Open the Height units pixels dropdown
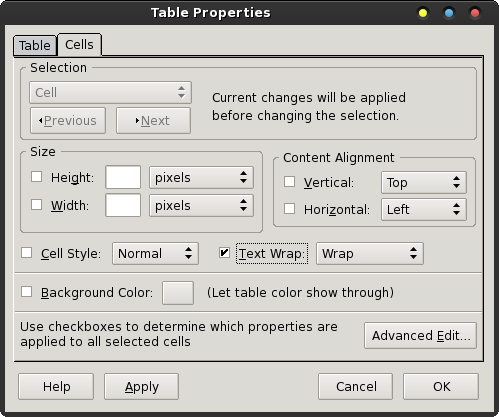The height and width of the screenshot is (417, 499). click(201, 177)
